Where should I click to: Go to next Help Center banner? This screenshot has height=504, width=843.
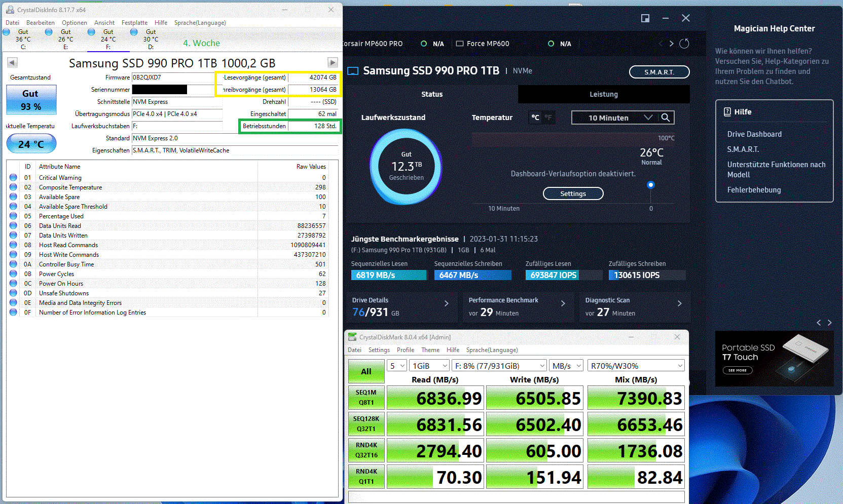(x=830, y=323)
